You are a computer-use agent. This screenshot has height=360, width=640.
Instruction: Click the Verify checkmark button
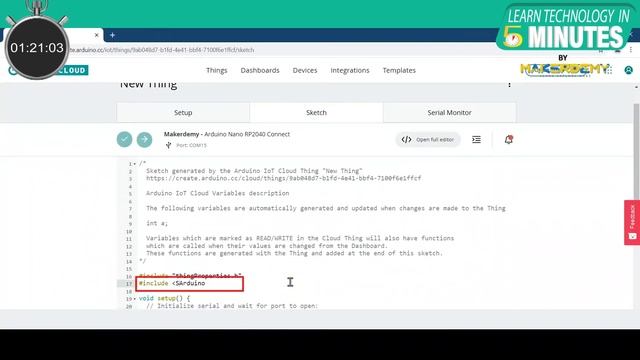(124, 140)
